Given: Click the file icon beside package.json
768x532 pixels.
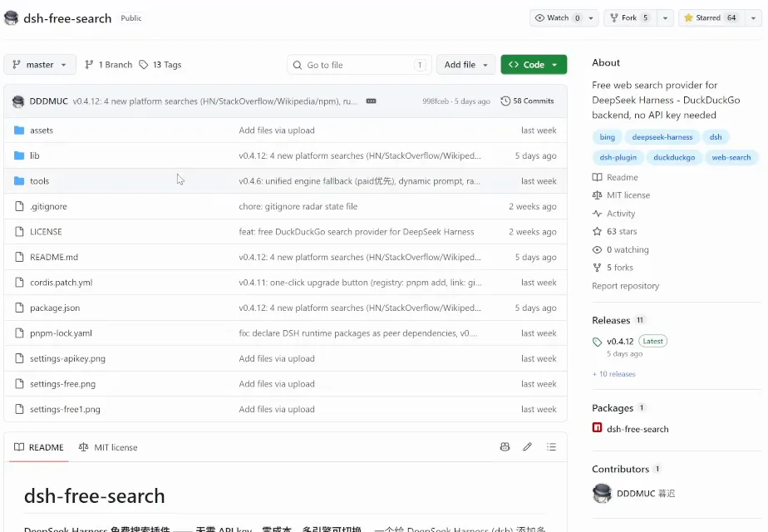Looking at the screenshot, I should [x=19, y=308].
